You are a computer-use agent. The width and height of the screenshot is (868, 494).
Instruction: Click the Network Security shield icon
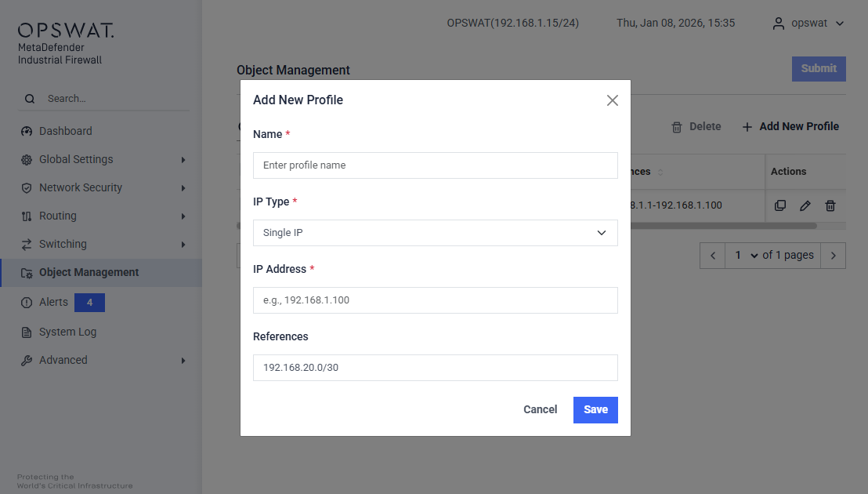click(x=27, y=188)
